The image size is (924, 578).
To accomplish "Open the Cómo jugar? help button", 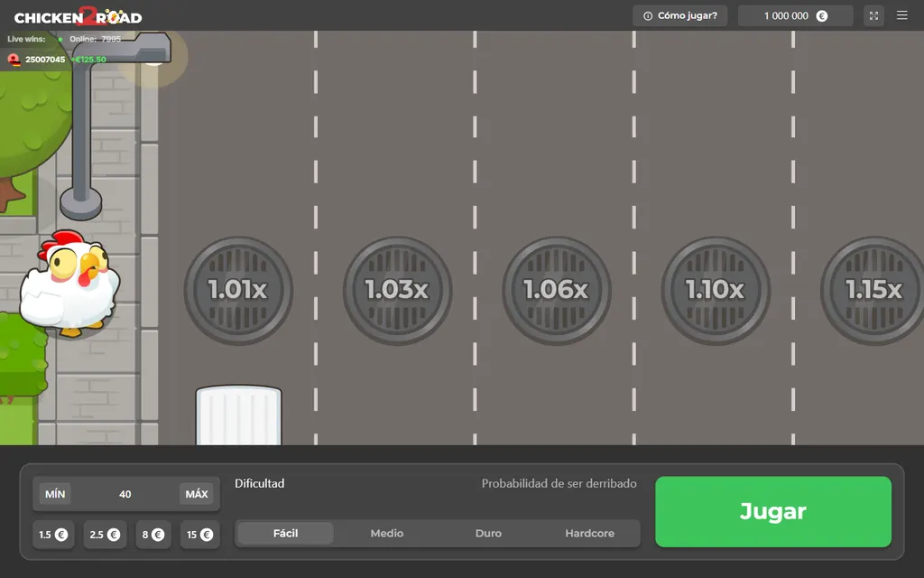I will point(680,16).
